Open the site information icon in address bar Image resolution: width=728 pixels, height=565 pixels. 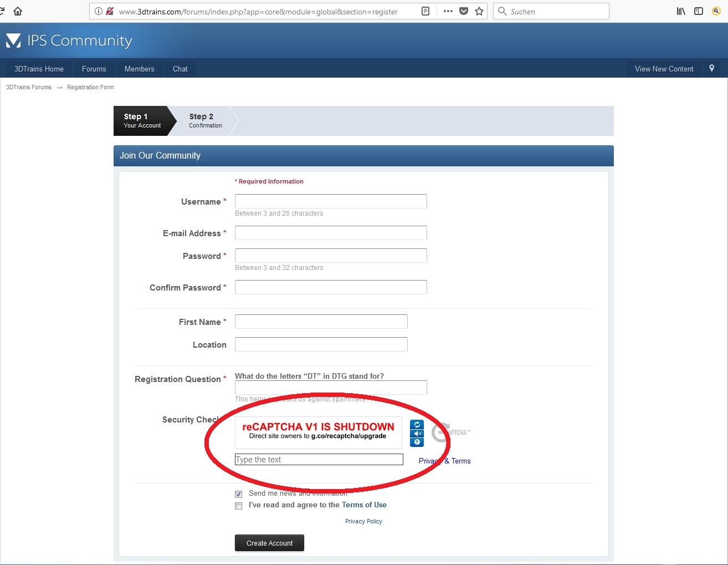(x=99, y=11)
